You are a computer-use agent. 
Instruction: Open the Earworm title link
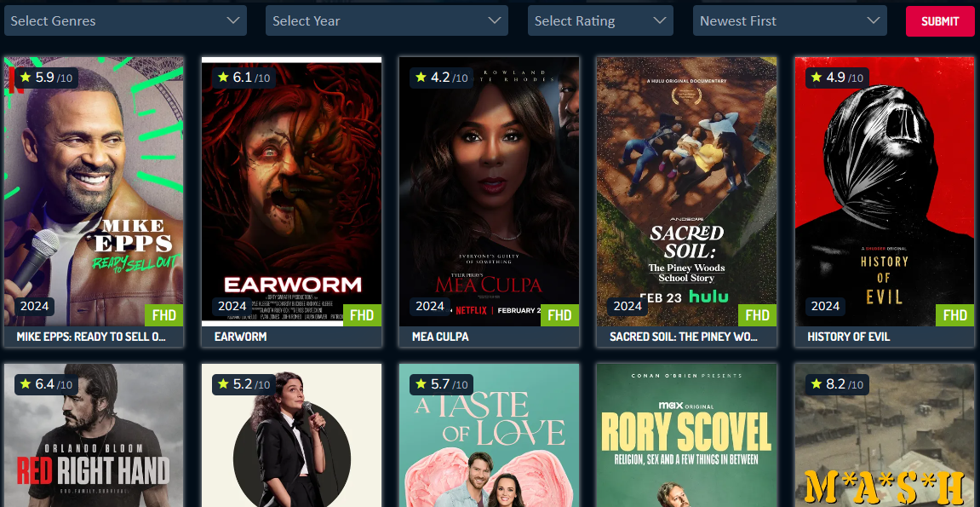[240, 337]
